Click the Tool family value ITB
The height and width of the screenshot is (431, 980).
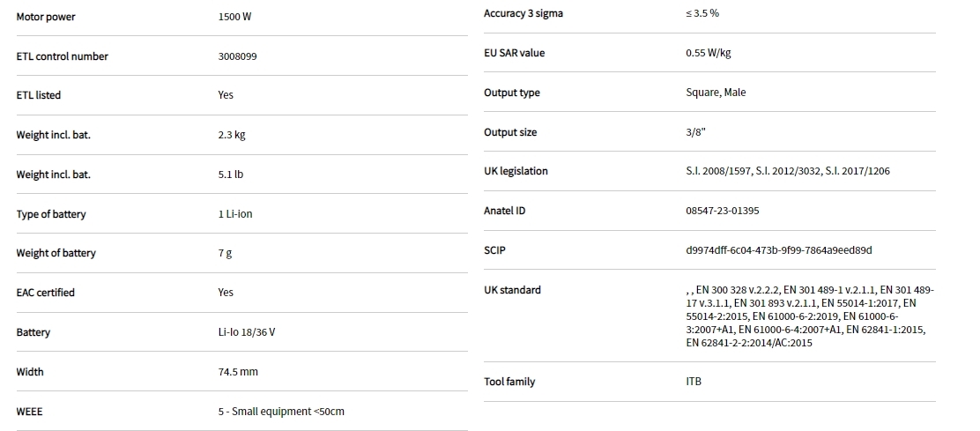[x=694, y=382]
